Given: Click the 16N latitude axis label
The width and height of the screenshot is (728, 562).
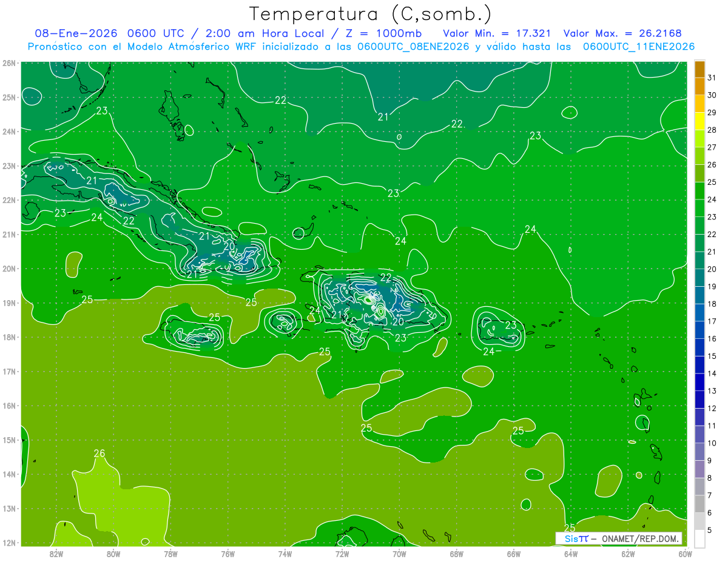Looking at the screenshot, I should click(9, 406).
